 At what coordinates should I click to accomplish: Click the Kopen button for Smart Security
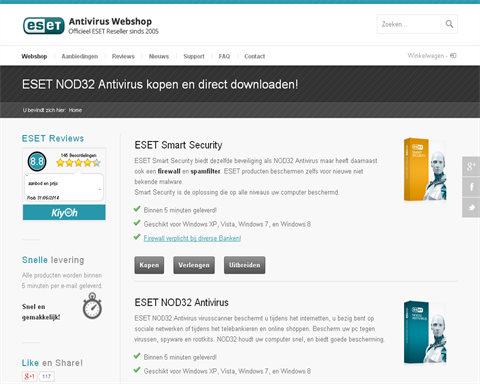[149, 265]
